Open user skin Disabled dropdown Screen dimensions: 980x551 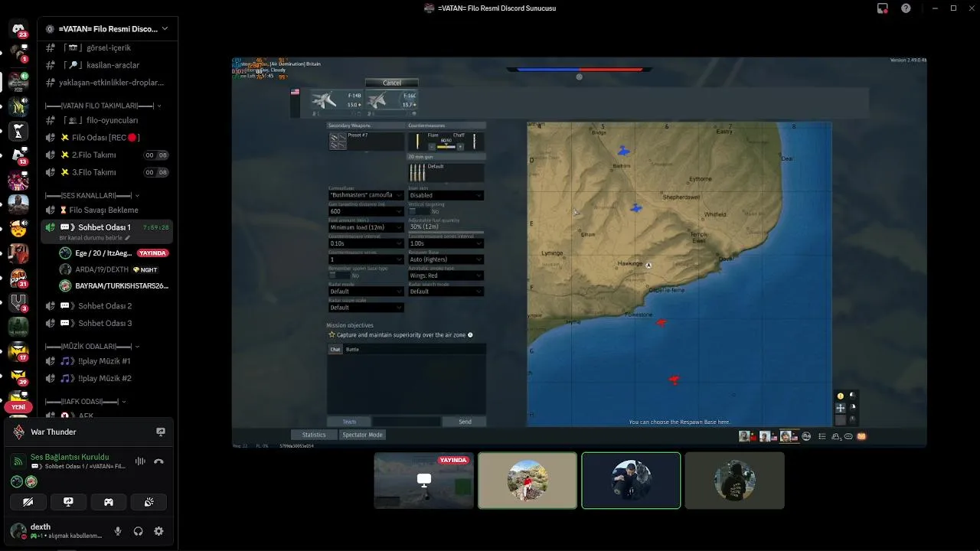coord(446,195)
